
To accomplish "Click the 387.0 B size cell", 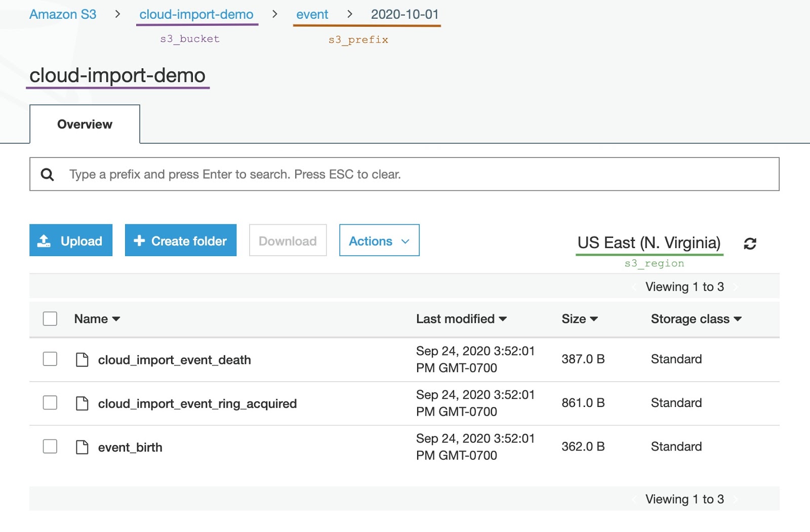I will tap(583, 359).
